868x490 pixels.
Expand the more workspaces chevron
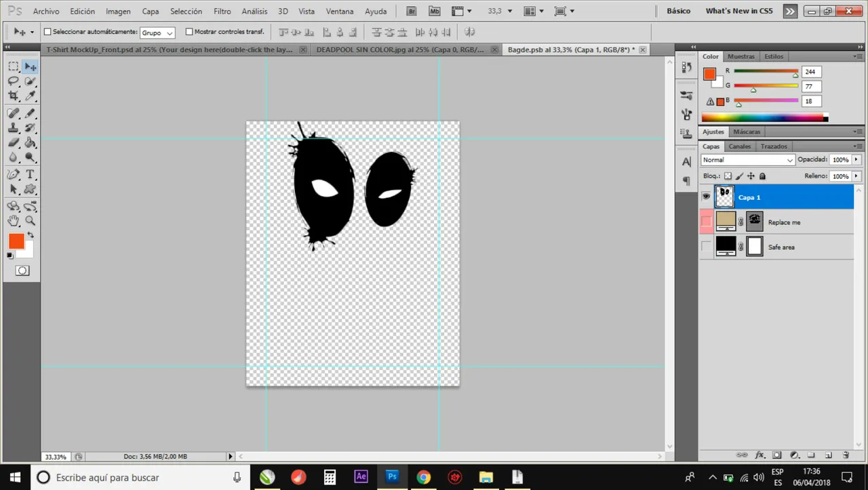click(790, 11)
